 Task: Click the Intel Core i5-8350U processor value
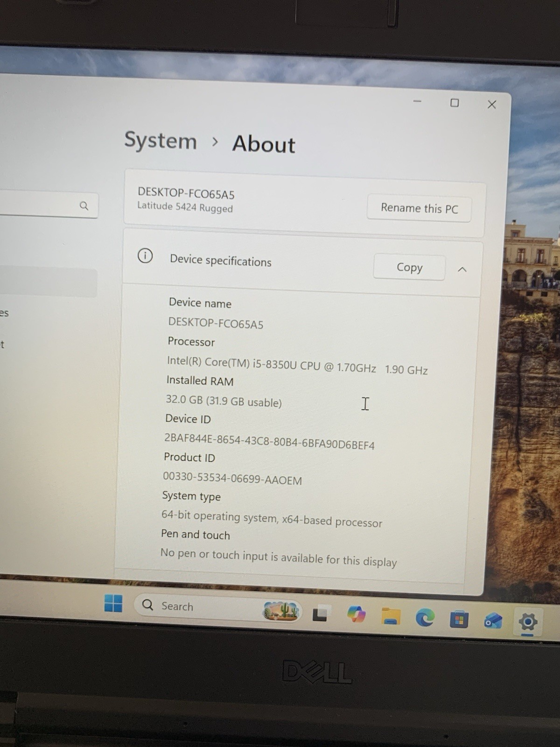(x=297, y=366)
